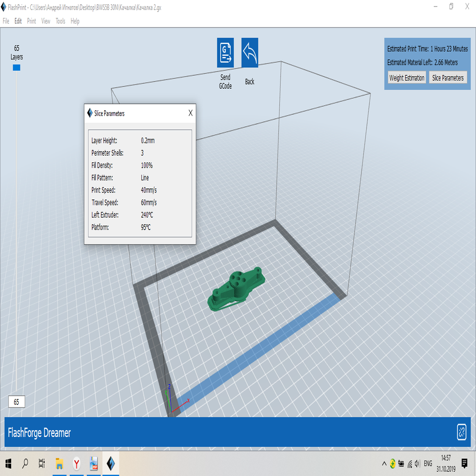The image size is (476, 476).
Task: Click the FlashPrint icon on the taskbar
Action: coord(110,463)
